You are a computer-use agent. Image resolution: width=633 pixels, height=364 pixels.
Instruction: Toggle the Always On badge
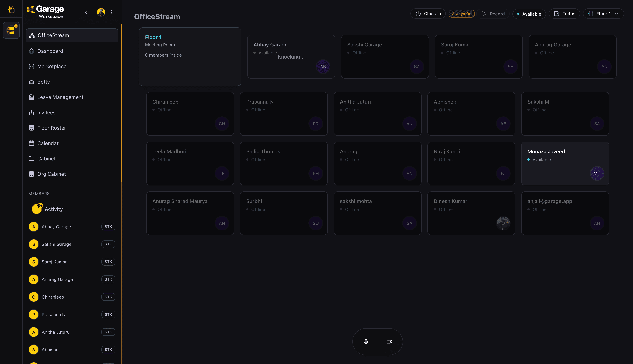tap(461, 14)
